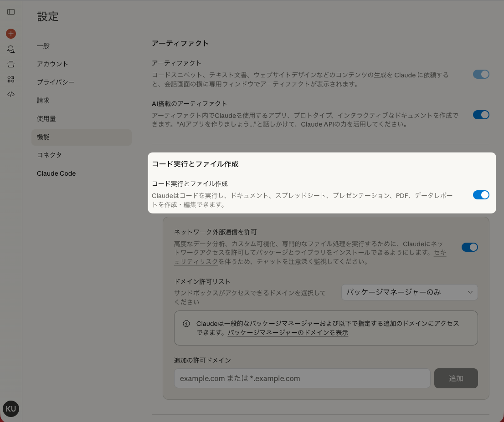504x422 pixels.
Task: Select the コネクタ settings section
Action: (x=82, y=155)
